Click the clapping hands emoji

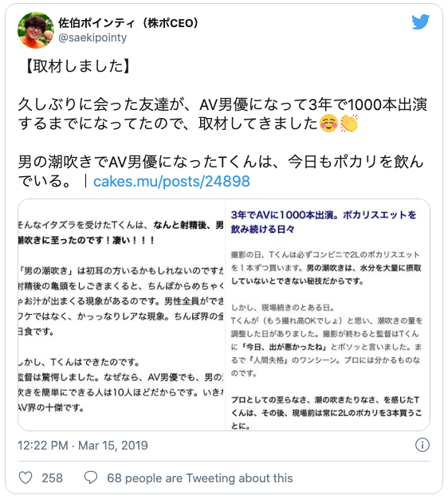349,124
